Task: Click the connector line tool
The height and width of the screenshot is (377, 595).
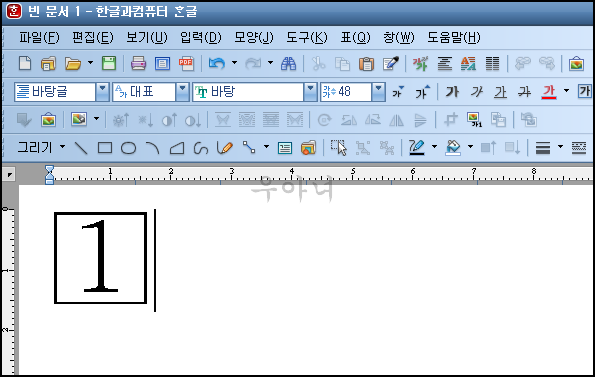Action: click(x=249, y=148)
